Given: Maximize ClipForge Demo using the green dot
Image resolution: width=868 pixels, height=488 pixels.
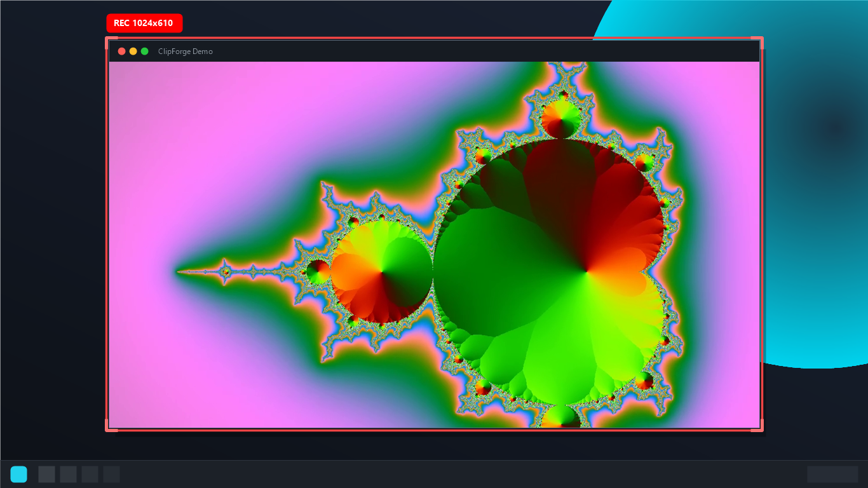Looking at the screenshot, I should [145, 51].
